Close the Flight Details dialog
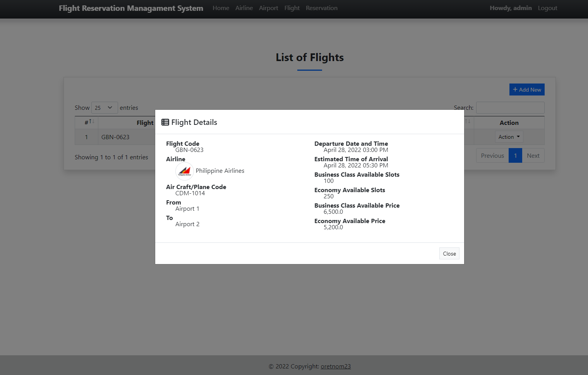The width and height of the screenshot is (588, 375). pos(449,254)
